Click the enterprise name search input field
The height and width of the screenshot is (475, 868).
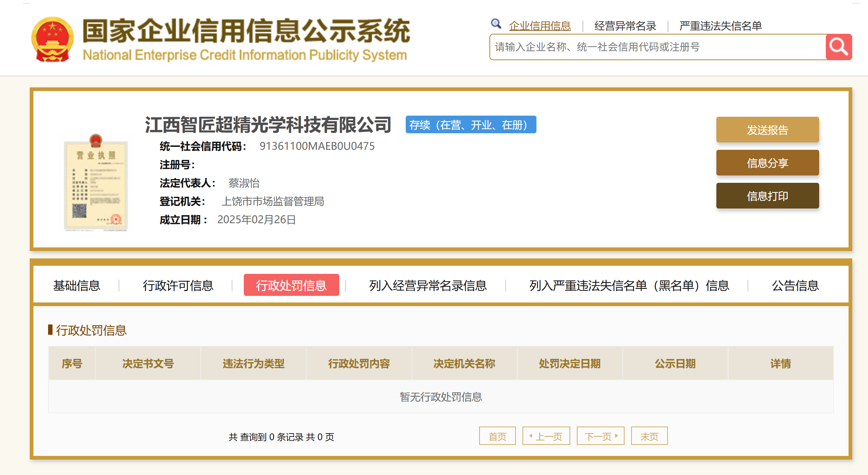(x=657, y=47)
